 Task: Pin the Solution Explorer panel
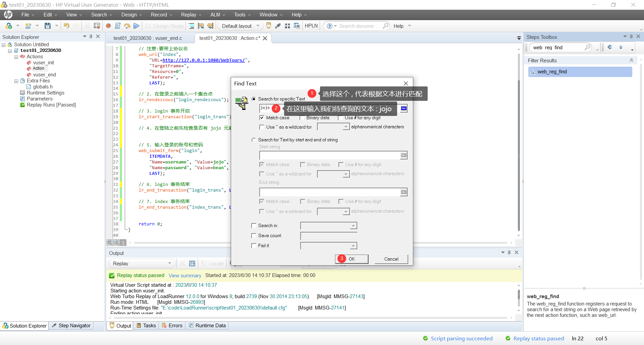[91, 37]
